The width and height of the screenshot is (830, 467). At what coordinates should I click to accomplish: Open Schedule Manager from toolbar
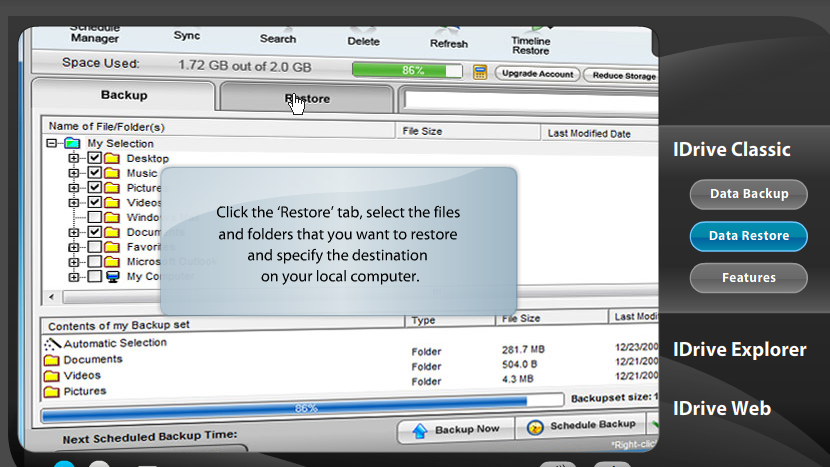pyautogui.click(x=95, y=34)
